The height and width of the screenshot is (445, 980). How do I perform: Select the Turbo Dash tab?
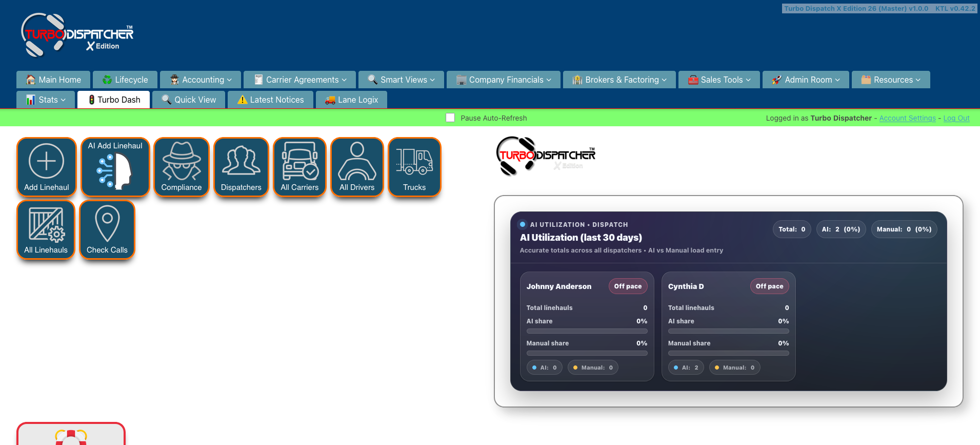[x=113, y=100]
